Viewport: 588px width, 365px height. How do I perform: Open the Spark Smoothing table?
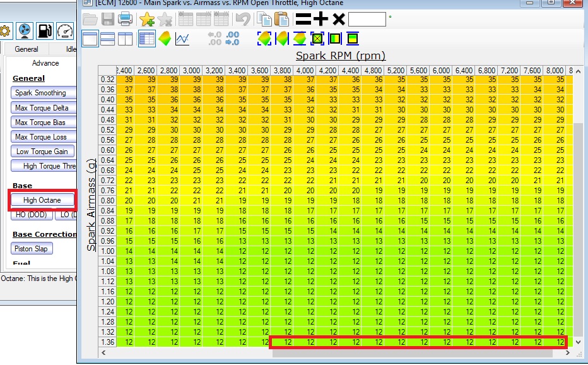(40, 93)
